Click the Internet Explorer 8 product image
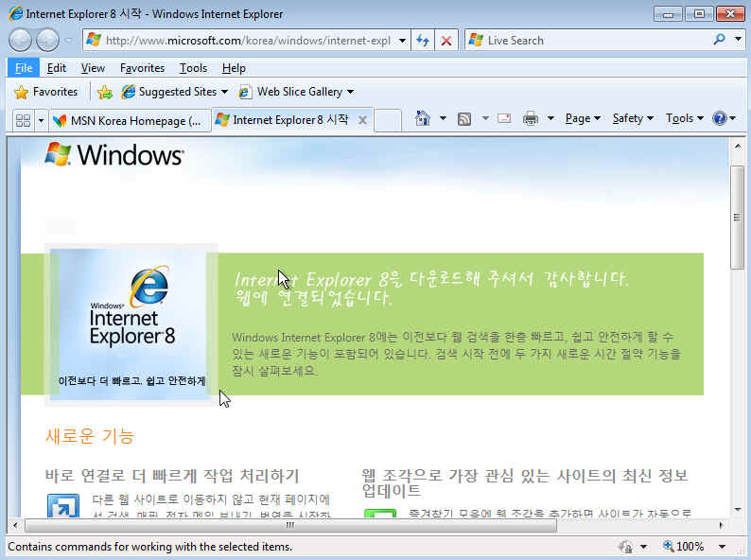 [131, 324]
